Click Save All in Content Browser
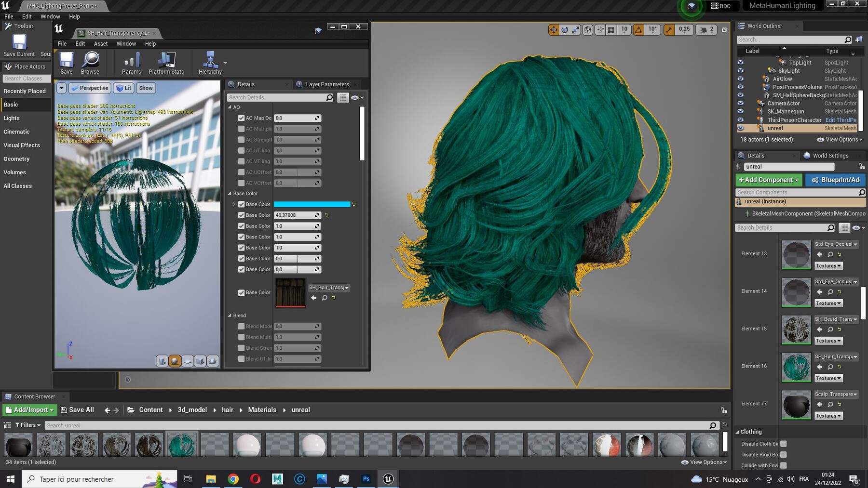868x488 pixels. click(x=77, y=410)
